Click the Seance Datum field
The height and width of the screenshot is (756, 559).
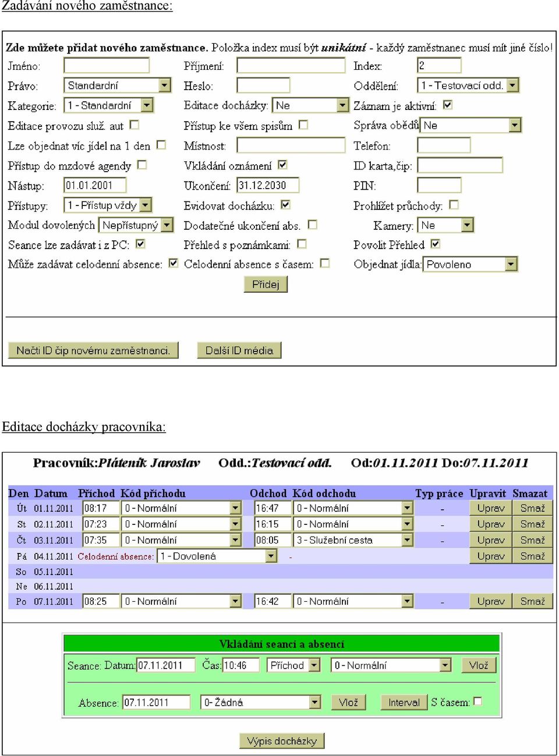[166, 665]
